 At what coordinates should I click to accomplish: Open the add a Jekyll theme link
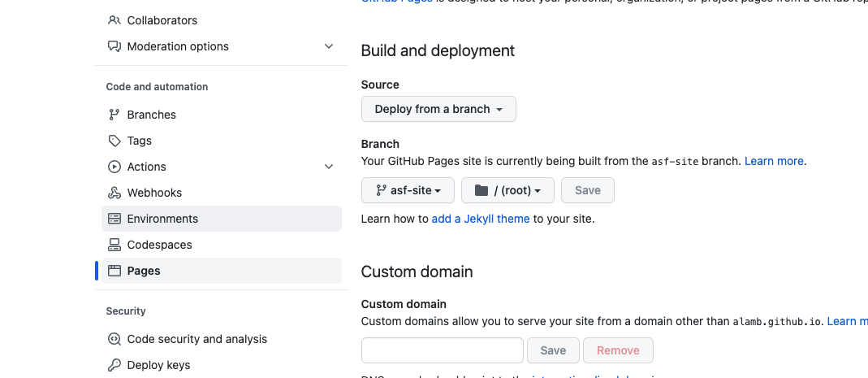point(481,219)
